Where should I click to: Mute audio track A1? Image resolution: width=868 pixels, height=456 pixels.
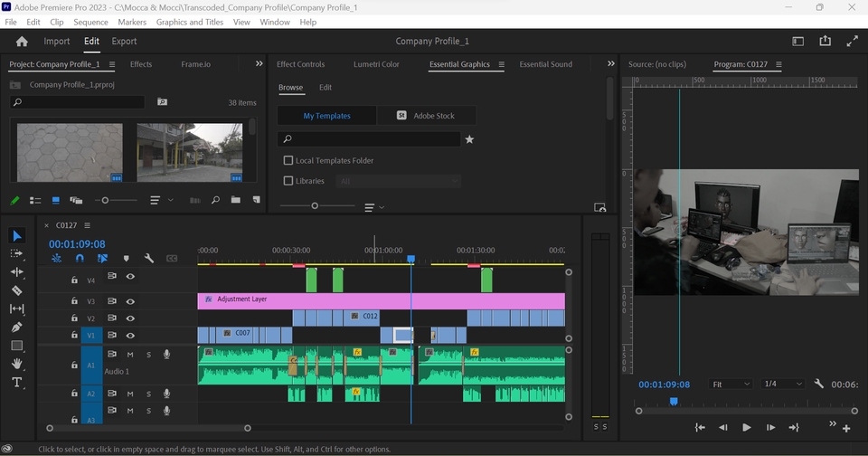(130, 355)
